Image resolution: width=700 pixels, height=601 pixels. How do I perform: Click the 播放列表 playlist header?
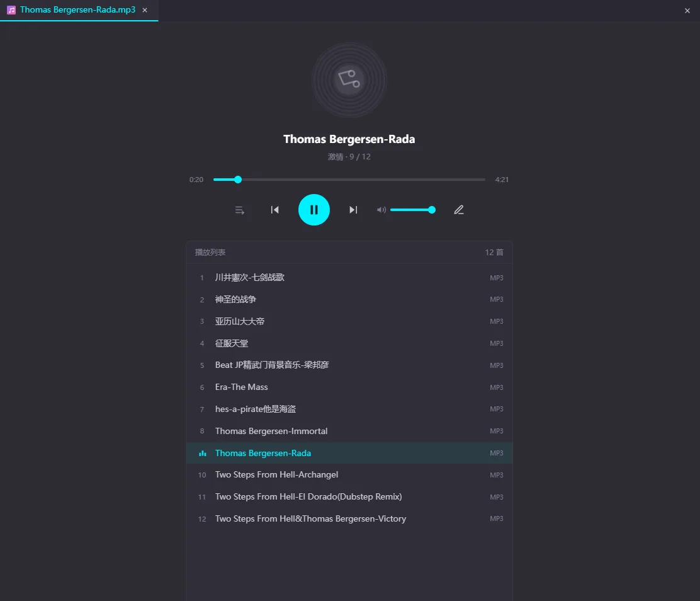pos(210,252)
